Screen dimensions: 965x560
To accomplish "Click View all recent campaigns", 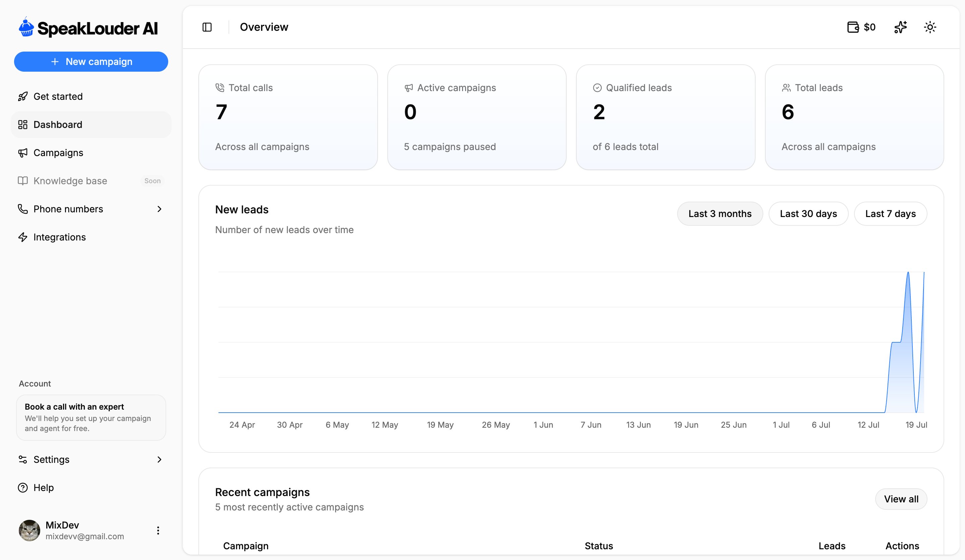I will (901, 499).
